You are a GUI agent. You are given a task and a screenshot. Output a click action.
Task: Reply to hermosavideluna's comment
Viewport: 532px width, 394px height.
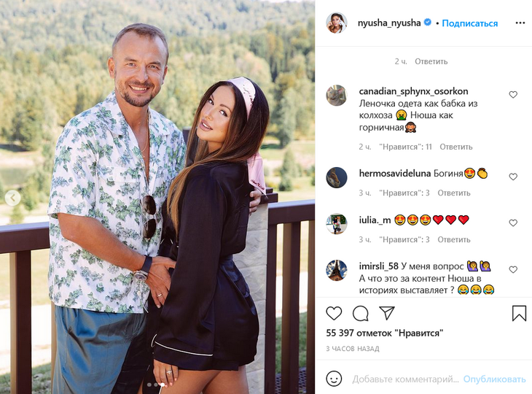[x=453, y=193]
